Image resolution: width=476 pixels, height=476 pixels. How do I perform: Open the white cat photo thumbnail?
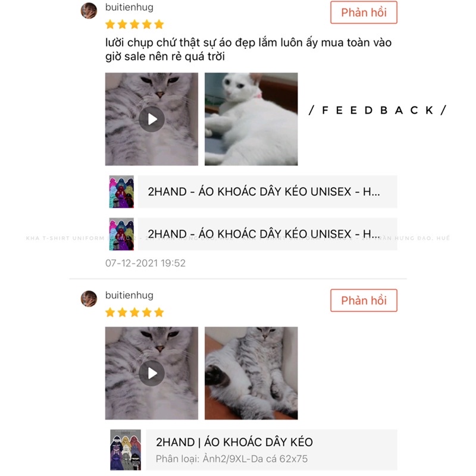(251, 119)
